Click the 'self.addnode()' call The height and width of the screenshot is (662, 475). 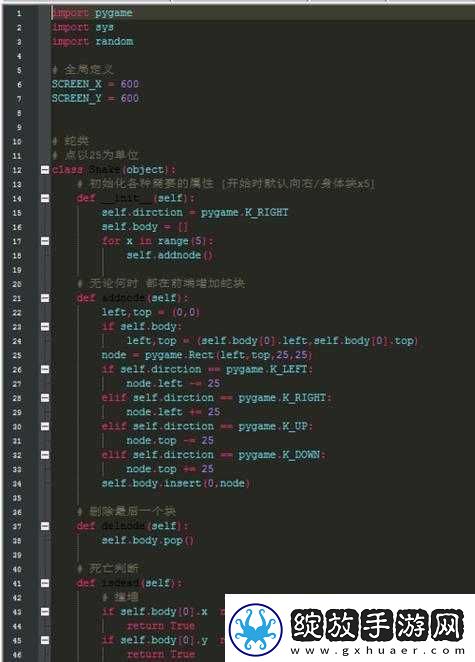pyautogui.click(x=169, y=255)
